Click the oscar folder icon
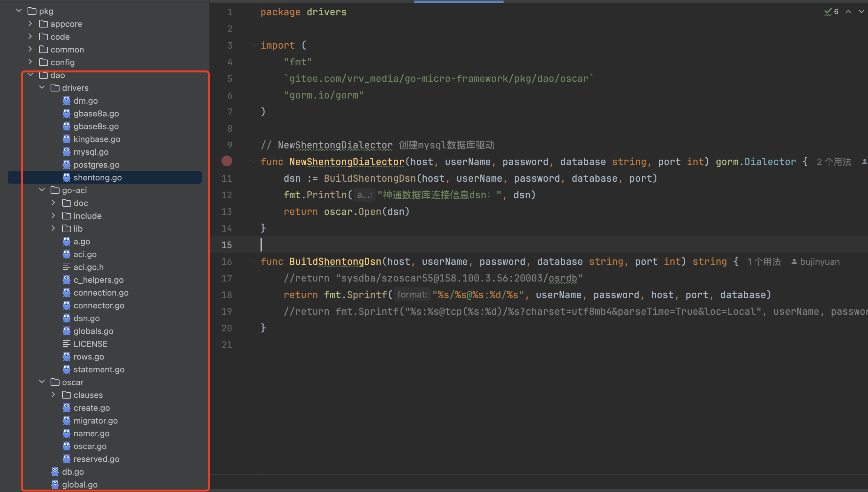 tap(55, 382)
